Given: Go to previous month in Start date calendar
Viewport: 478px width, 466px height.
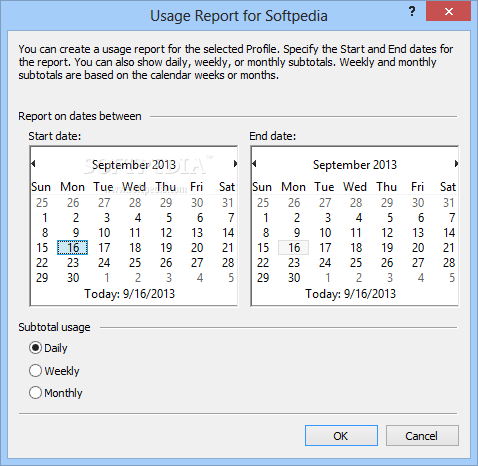Looking at the screenshot, I should (x=33, y=163).
